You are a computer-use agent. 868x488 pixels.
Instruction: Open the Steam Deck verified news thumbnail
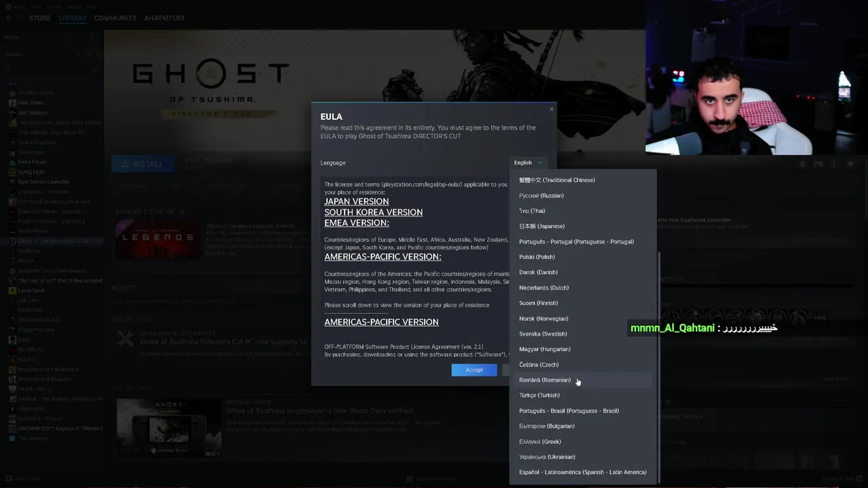coord(169,428)
